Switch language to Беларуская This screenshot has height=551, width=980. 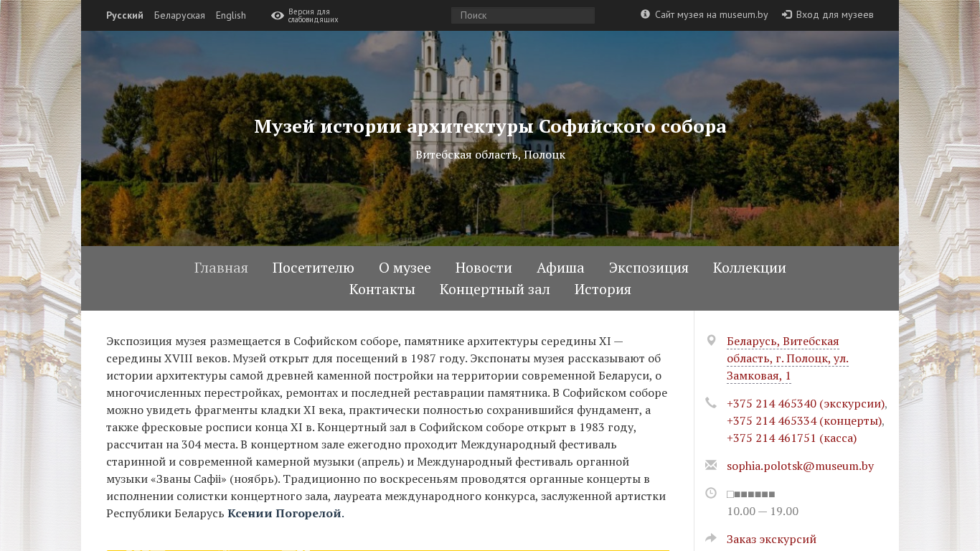point(179,15)
